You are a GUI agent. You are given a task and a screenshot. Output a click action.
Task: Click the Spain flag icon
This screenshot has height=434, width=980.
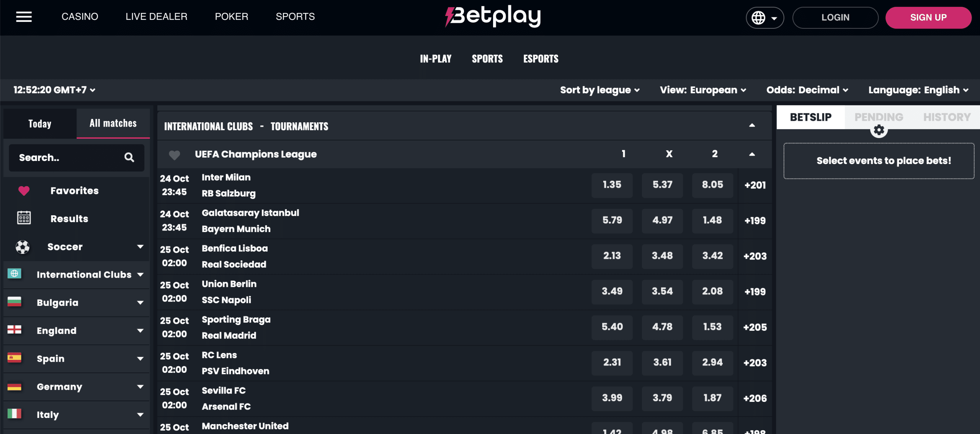[x=15, y=358]
